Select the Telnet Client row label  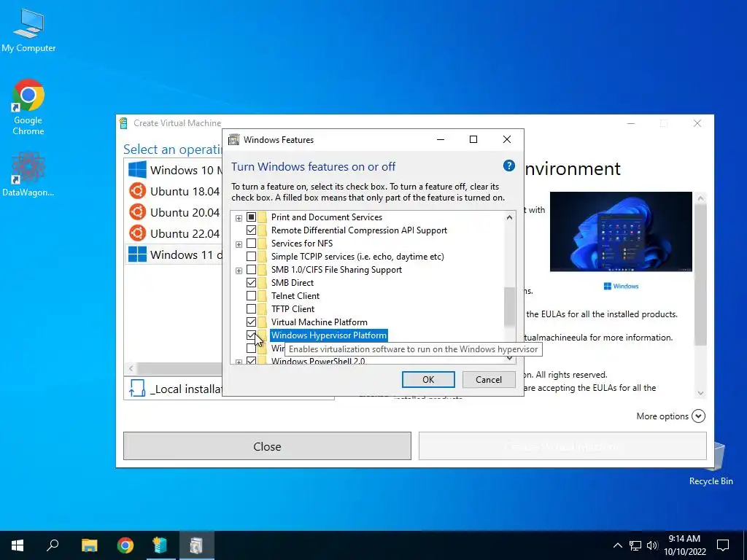(x=295, y=296)
